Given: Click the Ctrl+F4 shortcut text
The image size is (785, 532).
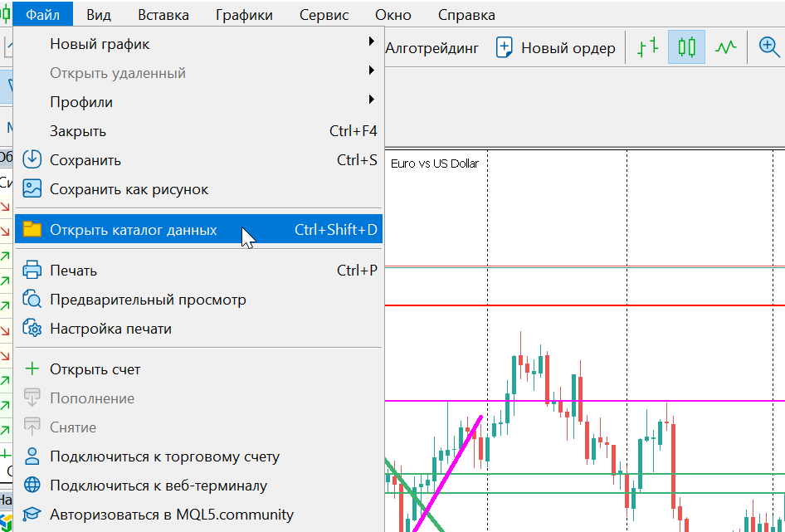Looking at the screenshot, I should pyautogui.click(x=353, y=131).
